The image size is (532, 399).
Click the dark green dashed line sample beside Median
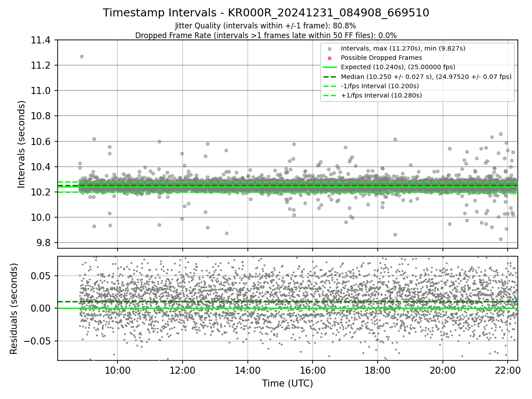click(x=329, y=77)
